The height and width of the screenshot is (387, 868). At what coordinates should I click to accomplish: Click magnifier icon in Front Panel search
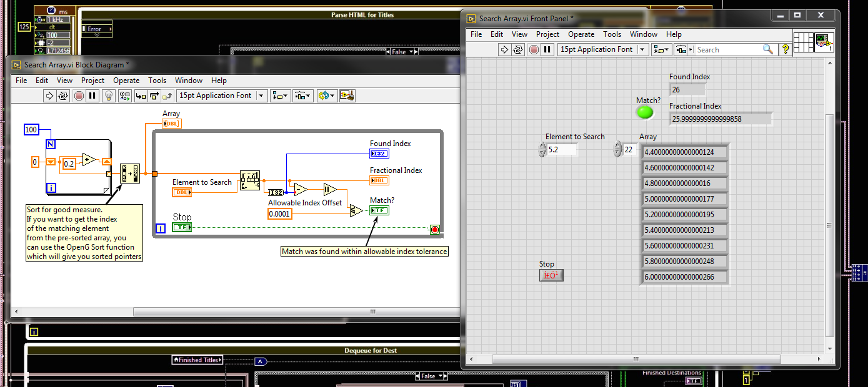[x=768, y=49]
